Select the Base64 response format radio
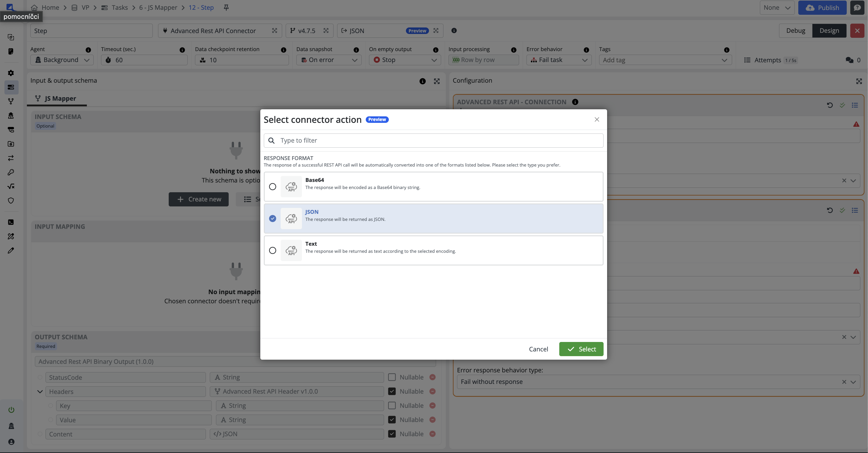The height and width of the screenshot is (453, 868). click(273, 187)
